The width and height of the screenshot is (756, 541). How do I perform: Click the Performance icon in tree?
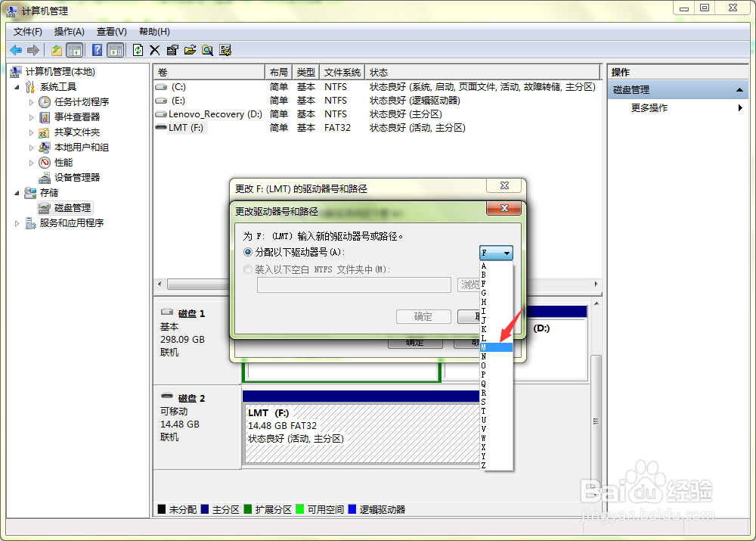point(45,163)
